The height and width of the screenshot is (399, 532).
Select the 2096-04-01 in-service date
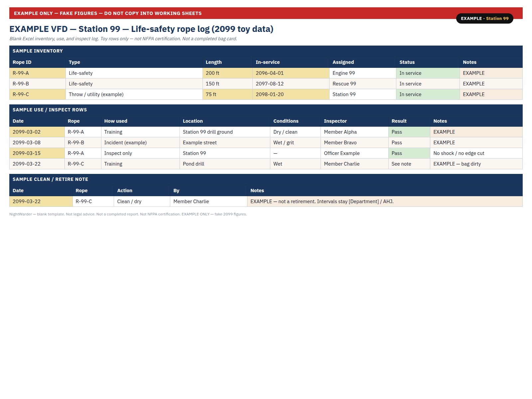tap(291, 73)
